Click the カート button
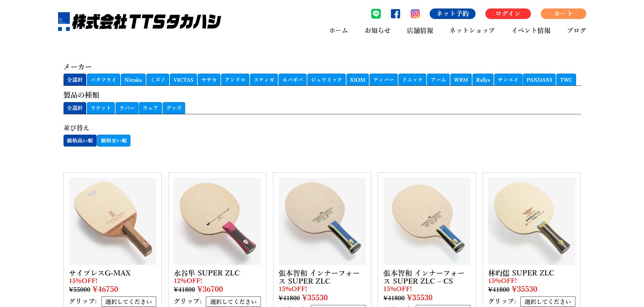 pyautogui.click(x=563, y=14)
